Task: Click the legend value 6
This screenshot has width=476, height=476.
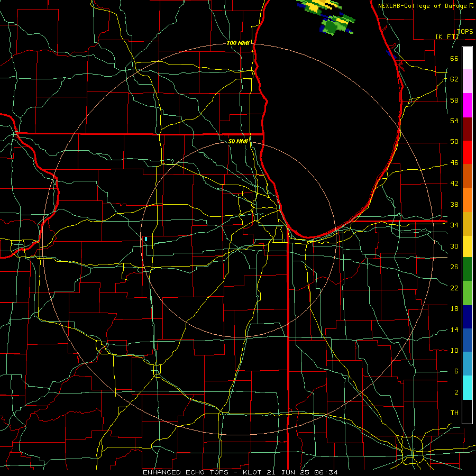Action: point(456,371)
